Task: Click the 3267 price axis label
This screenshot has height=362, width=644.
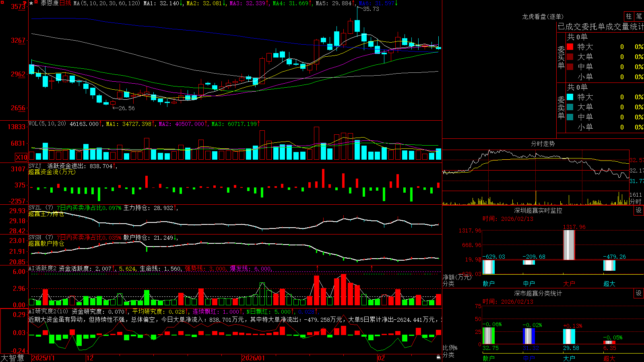Action: pos(19,40)
